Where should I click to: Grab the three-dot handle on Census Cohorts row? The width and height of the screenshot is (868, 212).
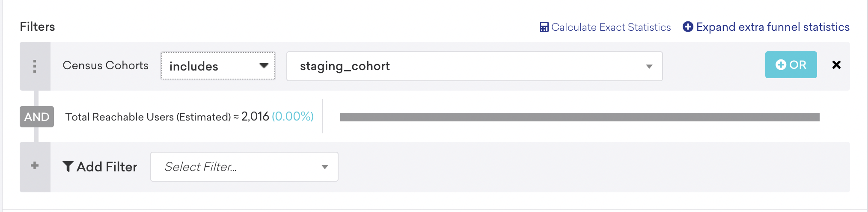click(35, 66)
